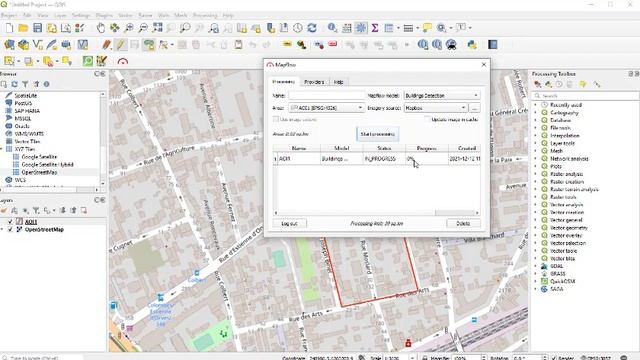The height and width of the screenshot is (360, 640).
Task: Expand the Raster analysis group
Action: (536, 174)
